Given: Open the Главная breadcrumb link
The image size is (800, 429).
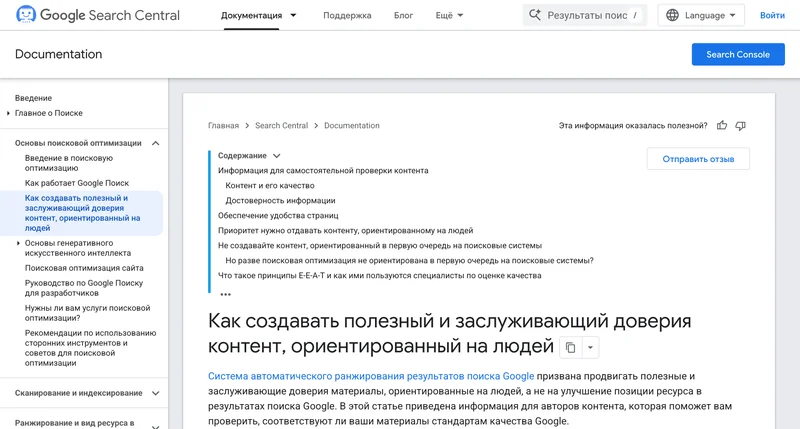Looking at the screenshot, I should tap(223, 125).
